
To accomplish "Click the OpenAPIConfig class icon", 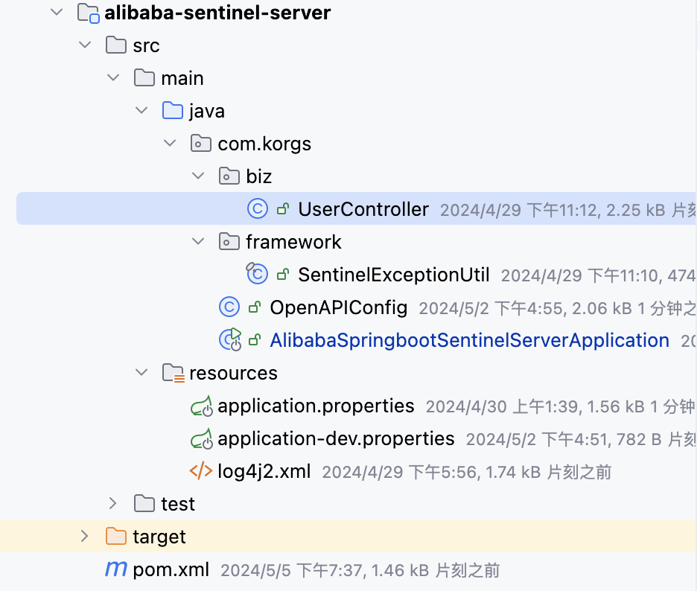I will [x=229, y=307].
